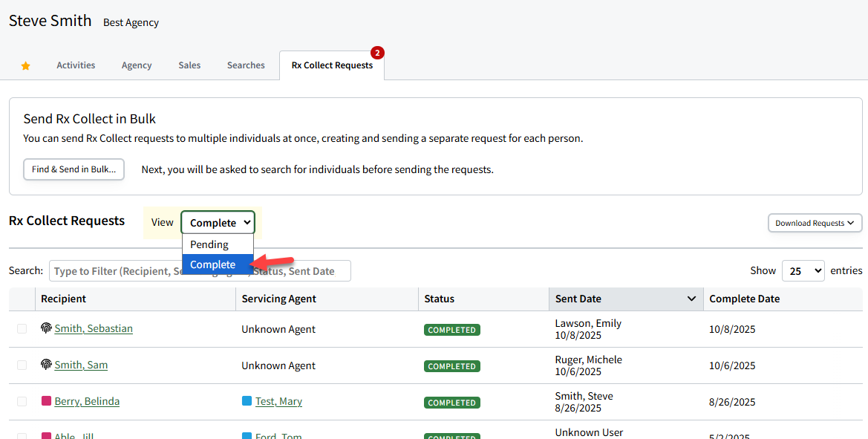Enable the checkbox for Berry, Belinda

(x=22, y=402)
